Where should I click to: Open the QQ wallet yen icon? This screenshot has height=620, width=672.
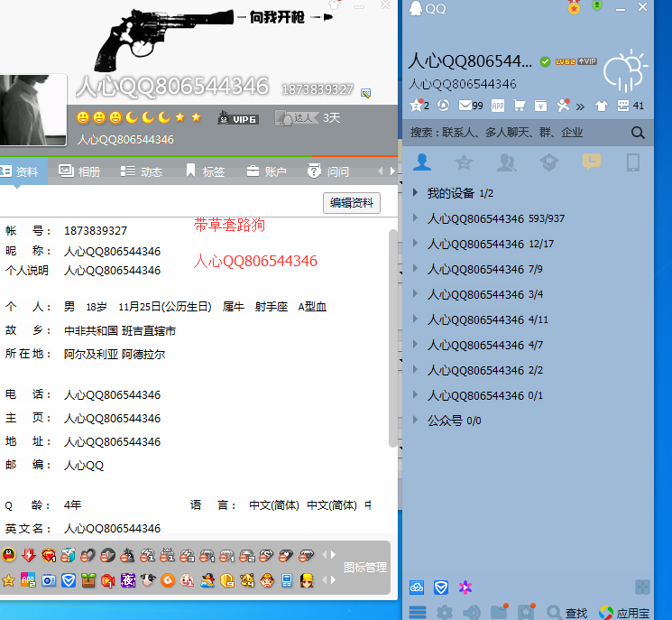click(540, 106)
